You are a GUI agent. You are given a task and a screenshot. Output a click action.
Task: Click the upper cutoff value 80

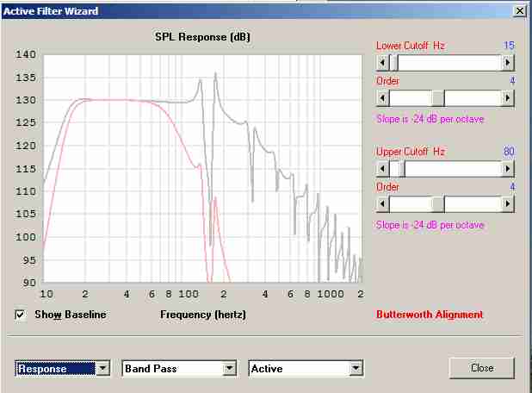509,151
